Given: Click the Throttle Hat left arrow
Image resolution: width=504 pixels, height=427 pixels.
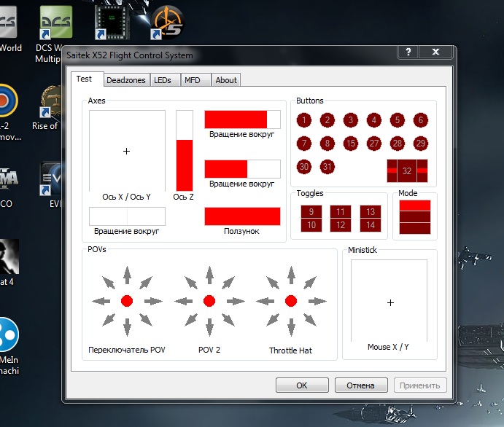Looking at the screenshot, I should 265,301.
